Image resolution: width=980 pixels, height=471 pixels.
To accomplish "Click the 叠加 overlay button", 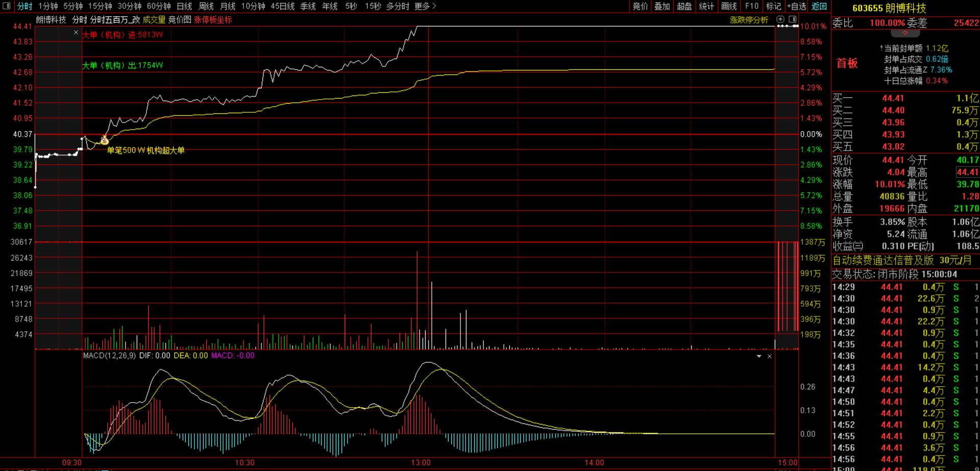I will pyautogui.click(x=662, y=6).
